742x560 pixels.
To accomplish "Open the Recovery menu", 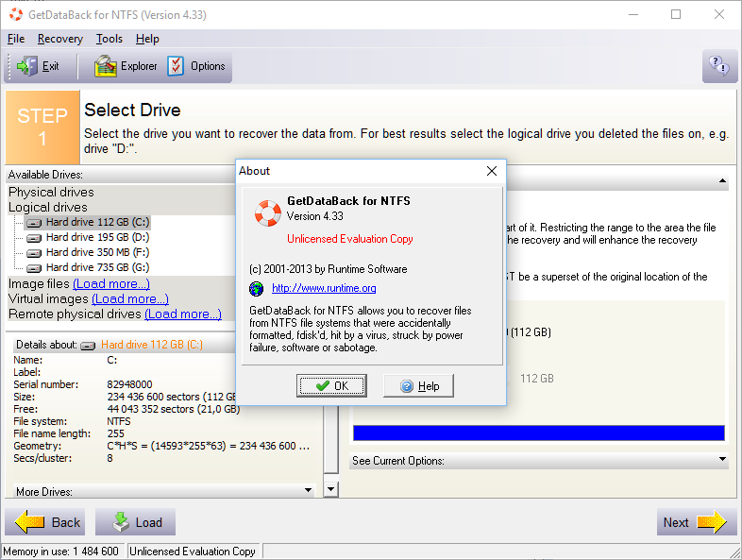I will (x=60, y=39).
